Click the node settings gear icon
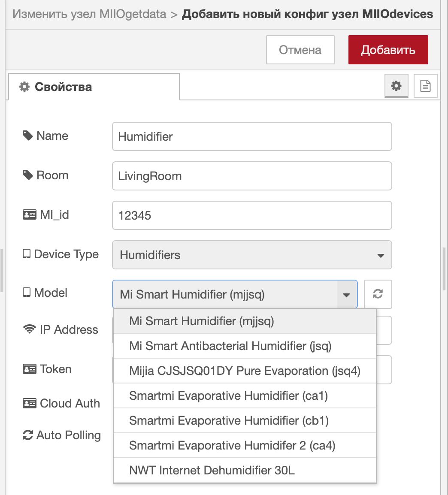 tap(396, 85)
